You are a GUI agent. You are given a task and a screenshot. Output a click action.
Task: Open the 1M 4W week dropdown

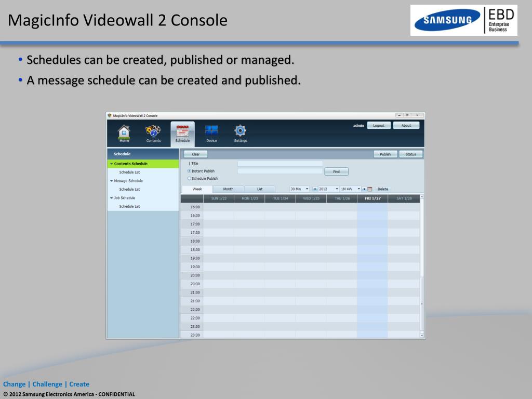pos(350,189)
